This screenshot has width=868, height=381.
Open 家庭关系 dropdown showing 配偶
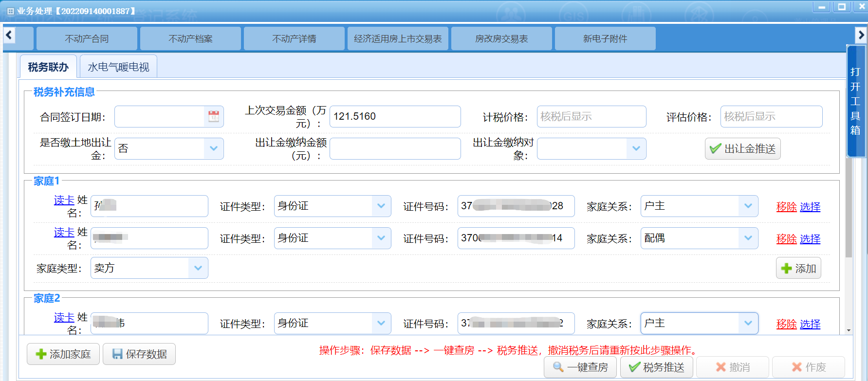(x=748, y=238)
